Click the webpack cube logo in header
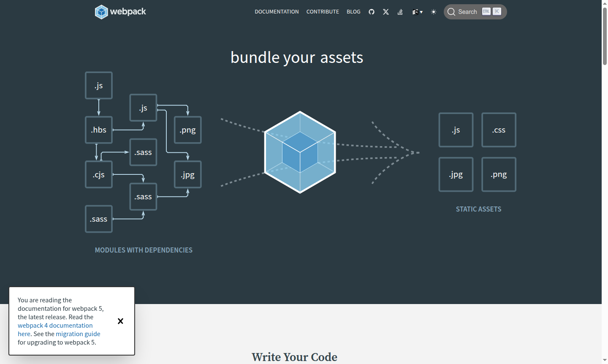The height and width of the screenshot is (364, 608). 100,11
